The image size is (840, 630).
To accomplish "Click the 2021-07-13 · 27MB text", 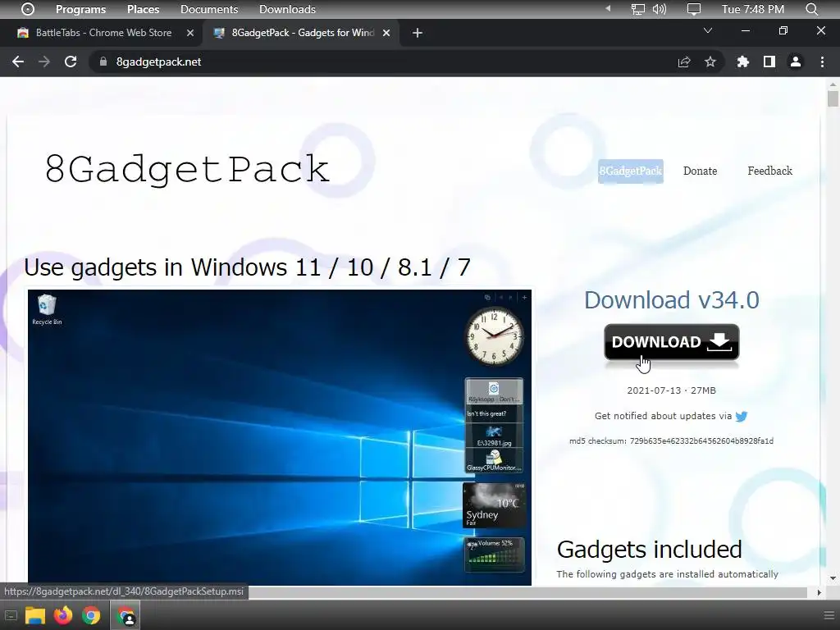I will [x=671, y=390].
